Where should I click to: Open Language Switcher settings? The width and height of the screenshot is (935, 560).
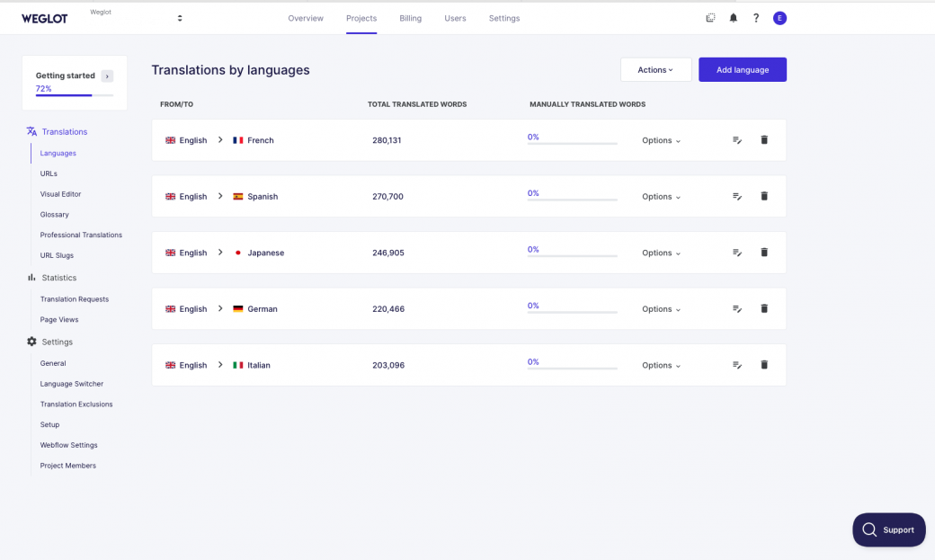click(72, 384)
